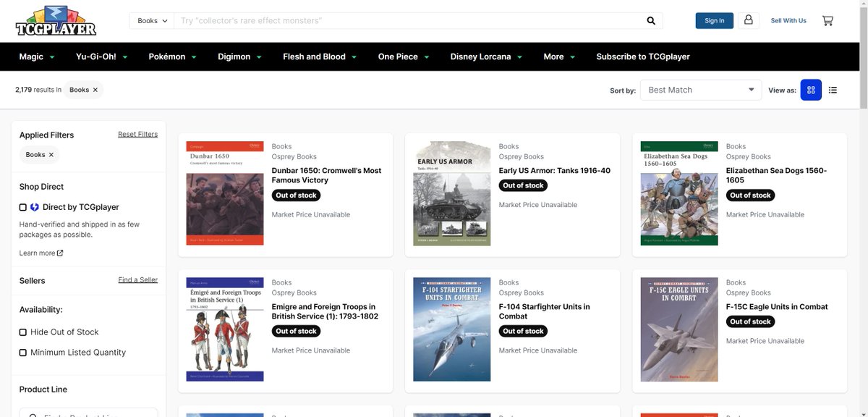The image size is (868, 417).
Task: Click the search magnifier icon
Action: [651, 21]
